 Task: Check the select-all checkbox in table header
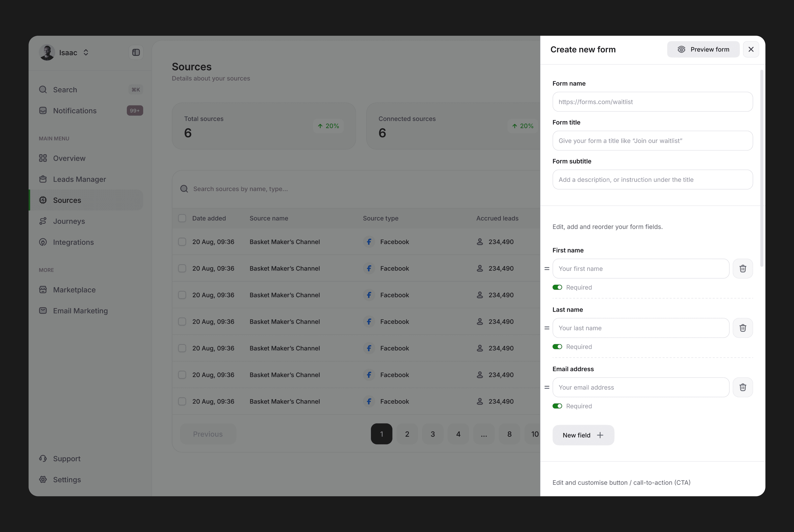pyautogui.click(x=182, y=218)
